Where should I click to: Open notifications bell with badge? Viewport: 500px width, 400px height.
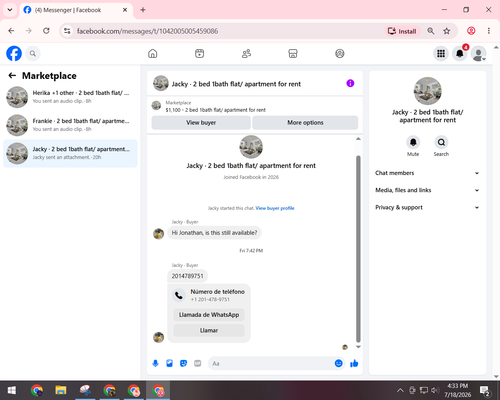(x=460, y=53)
